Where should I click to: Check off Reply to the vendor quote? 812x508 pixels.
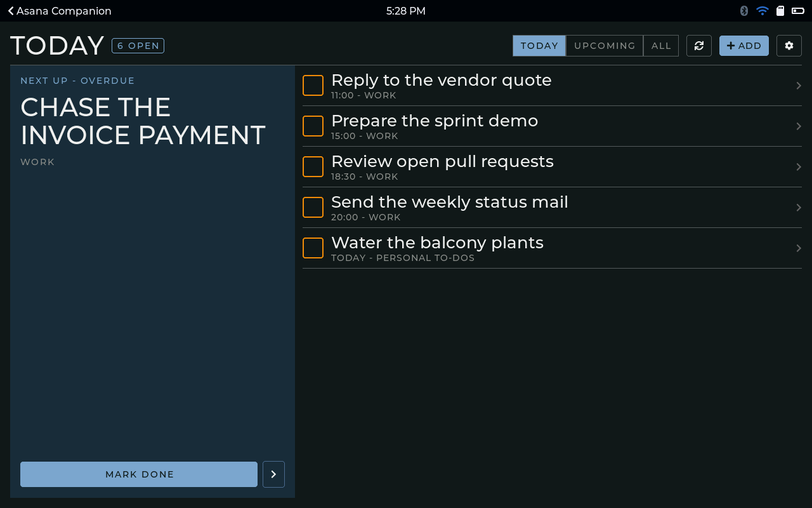click(x=313, y=85)
